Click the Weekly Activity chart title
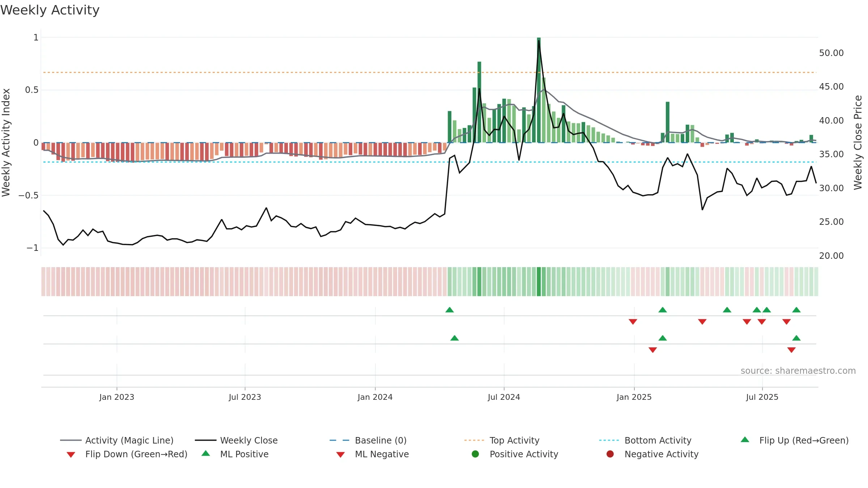 (50, 10)
